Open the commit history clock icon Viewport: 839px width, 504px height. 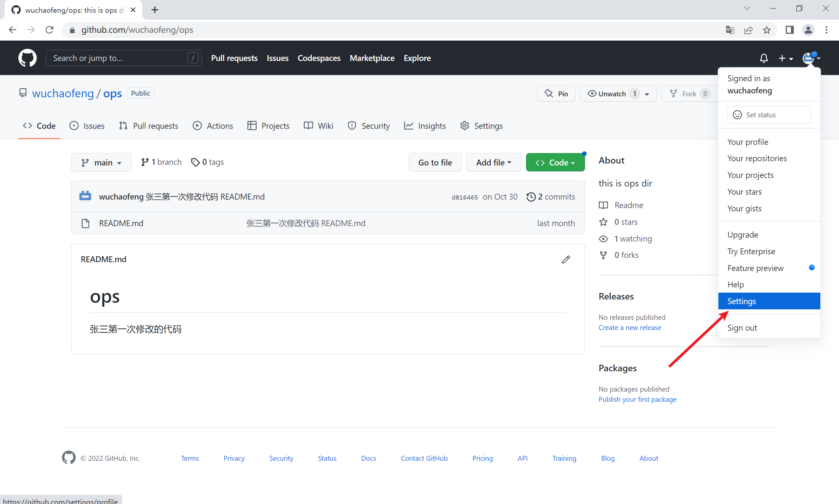pos(531,197)
